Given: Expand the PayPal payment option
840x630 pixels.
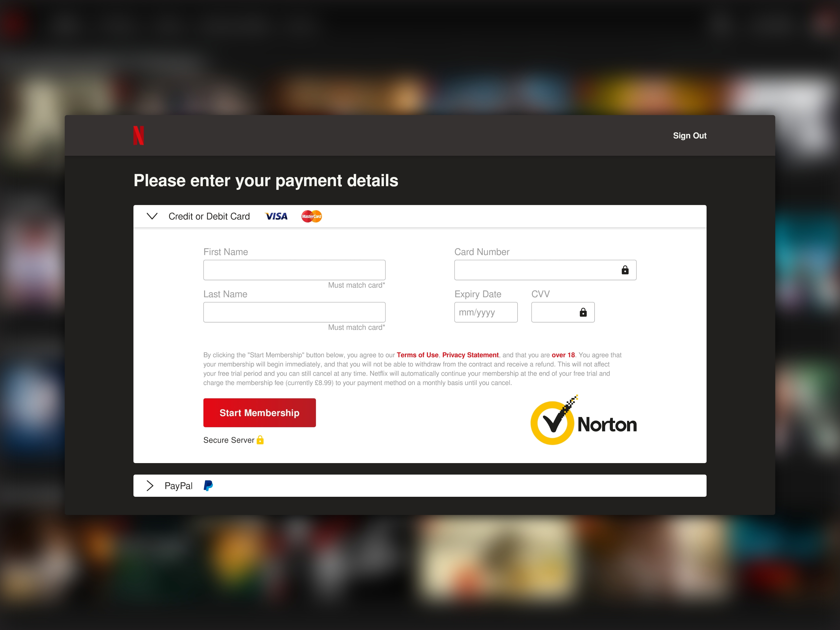Looking at the screenshot, I should coord(150,486).
